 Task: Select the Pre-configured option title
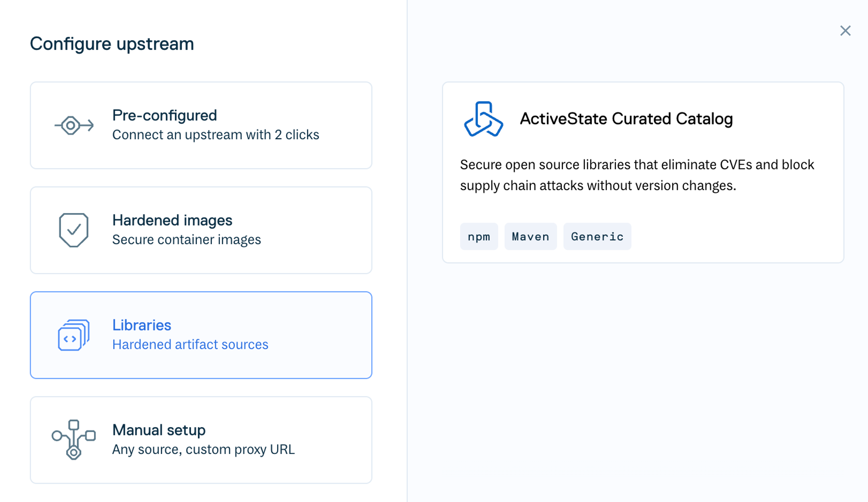165,115
